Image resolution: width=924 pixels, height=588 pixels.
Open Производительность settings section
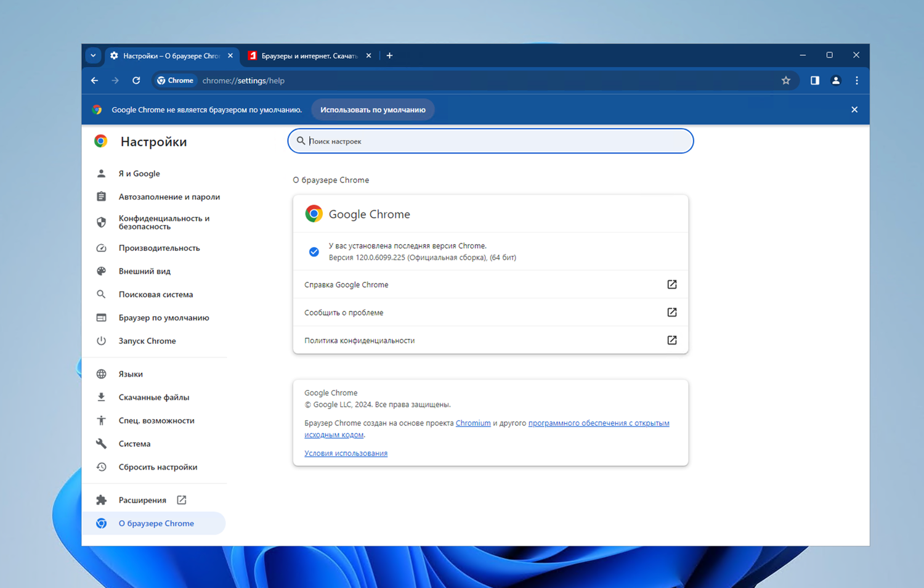click(154, 248)
